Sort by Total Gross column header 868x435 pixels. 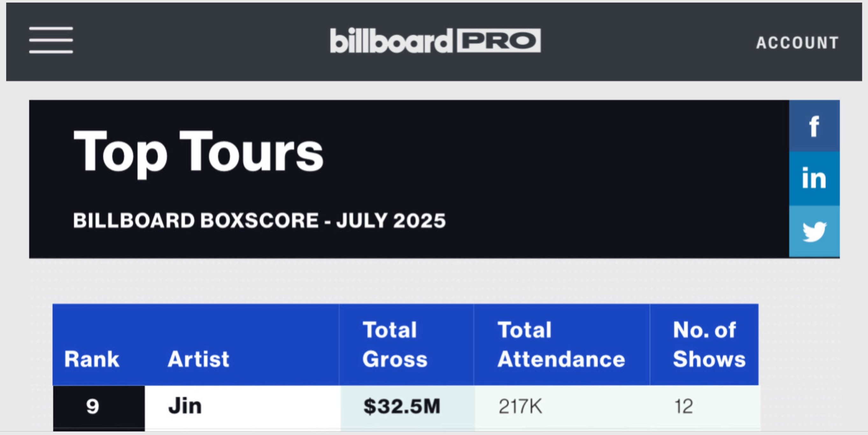point(395,344)
